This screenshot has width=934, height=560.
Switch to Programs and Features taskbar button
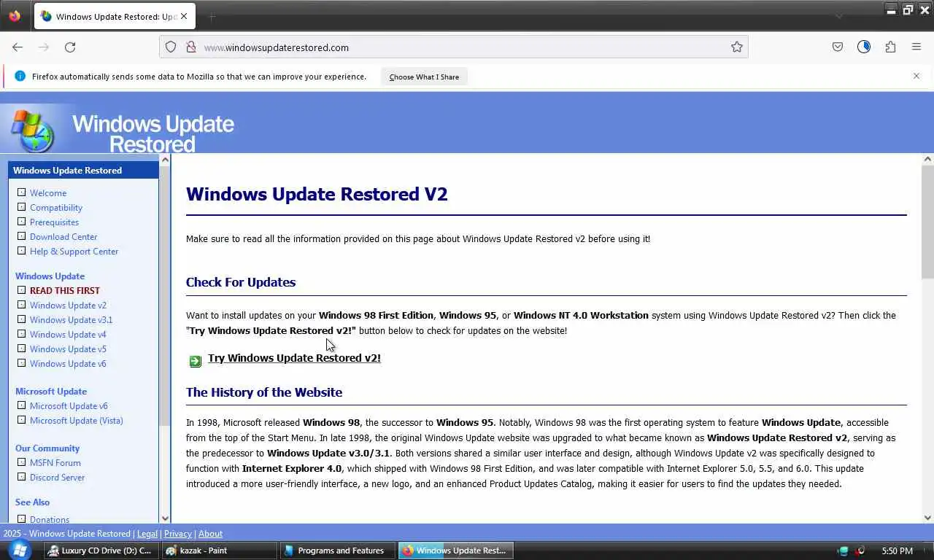click(338, 551)
